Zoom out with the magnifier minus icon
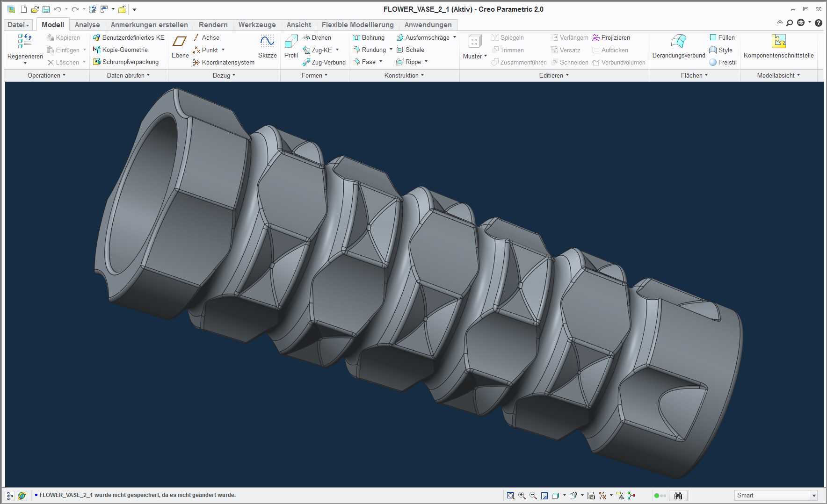827x504 pixels. 533,496
